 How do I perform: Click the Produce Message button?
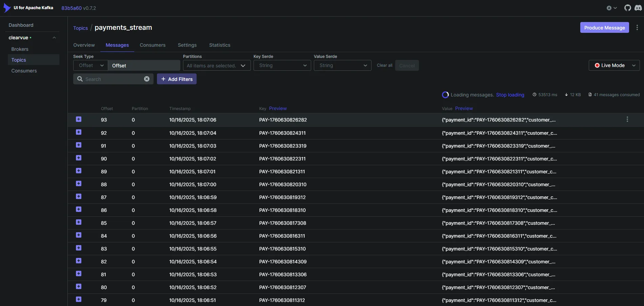point(604,27)
